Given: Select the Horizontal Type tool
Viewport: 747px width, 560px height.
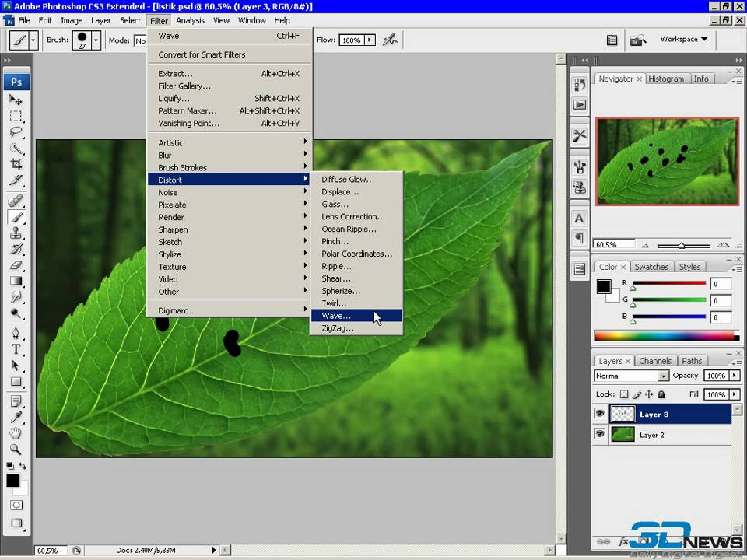Looking at the screenshot, I should point(16,349).
